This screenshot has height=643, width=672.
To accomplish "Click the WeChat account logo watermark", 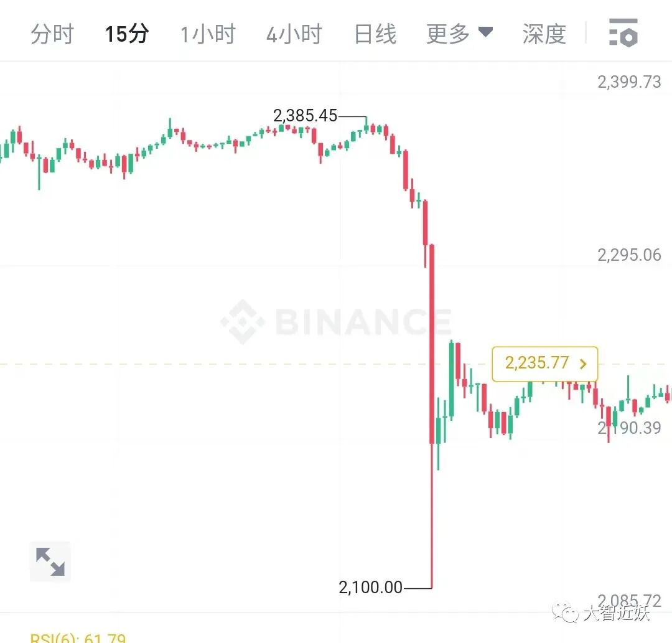I will coord(565,612).
